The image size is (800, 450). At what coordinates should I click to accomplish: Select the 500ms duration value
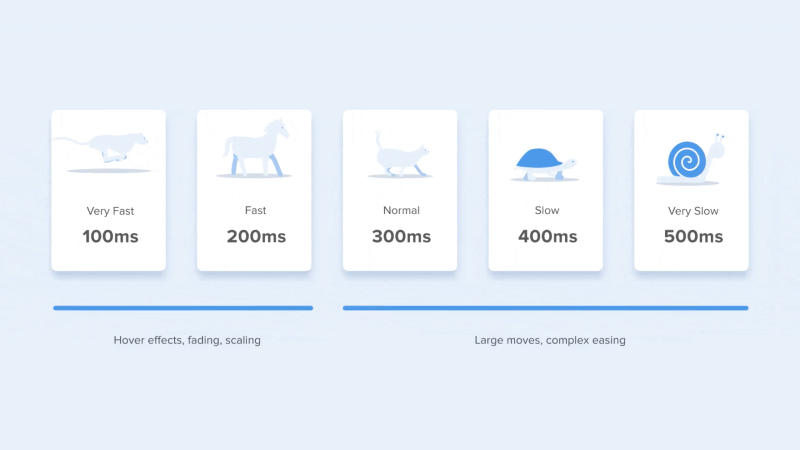693,237
